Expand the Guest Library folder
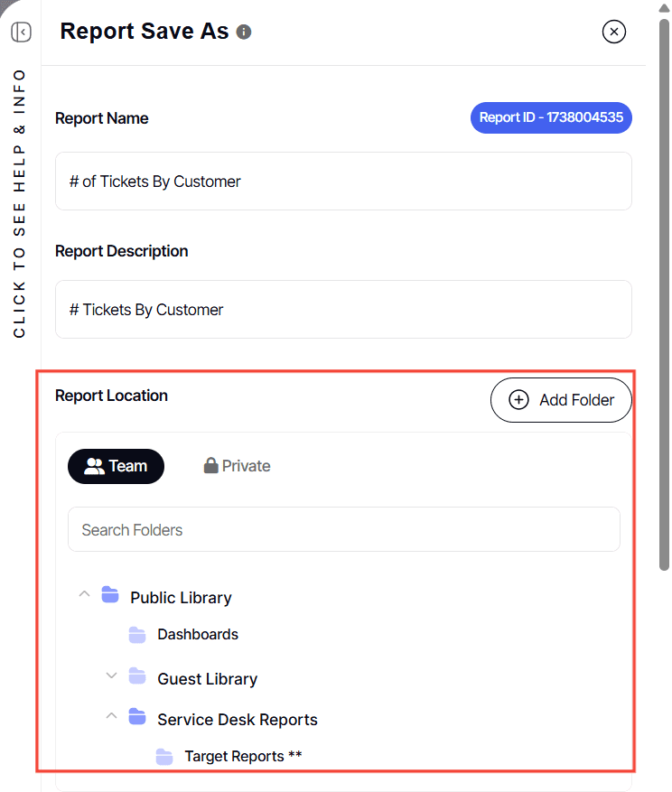 (x=111, y=676)
